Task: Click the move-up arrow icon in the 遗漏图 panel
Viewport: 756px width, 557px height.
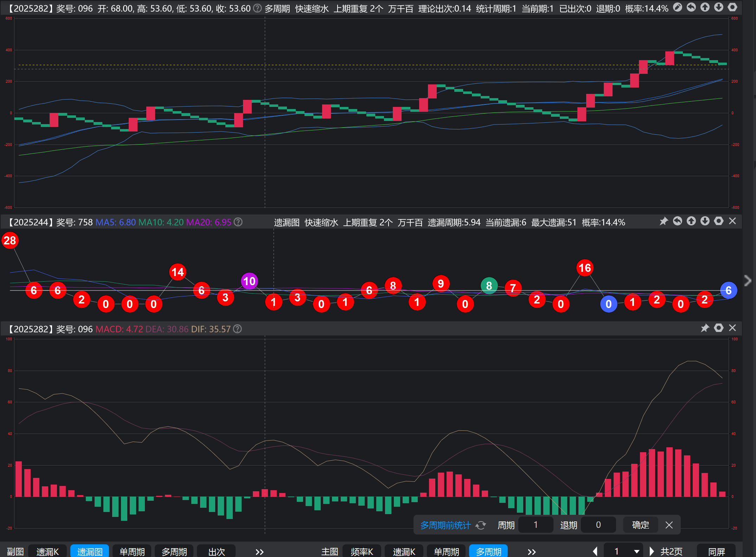Action: point(691,221)
